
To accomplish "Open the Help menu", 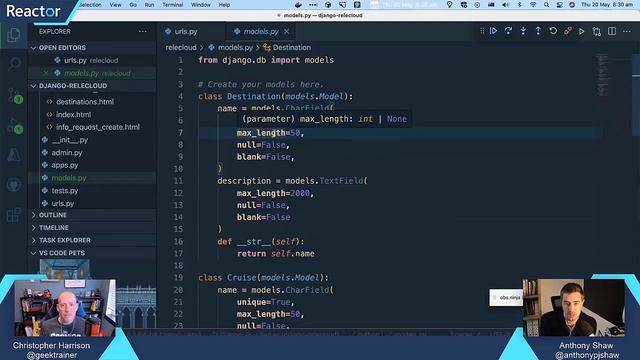I will (x=224, y=5).
